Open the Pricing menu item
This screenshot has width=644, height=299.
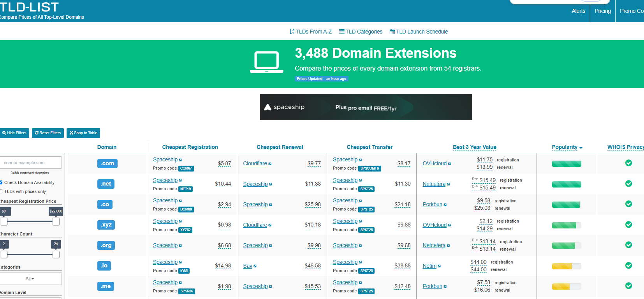click(603, 11)
